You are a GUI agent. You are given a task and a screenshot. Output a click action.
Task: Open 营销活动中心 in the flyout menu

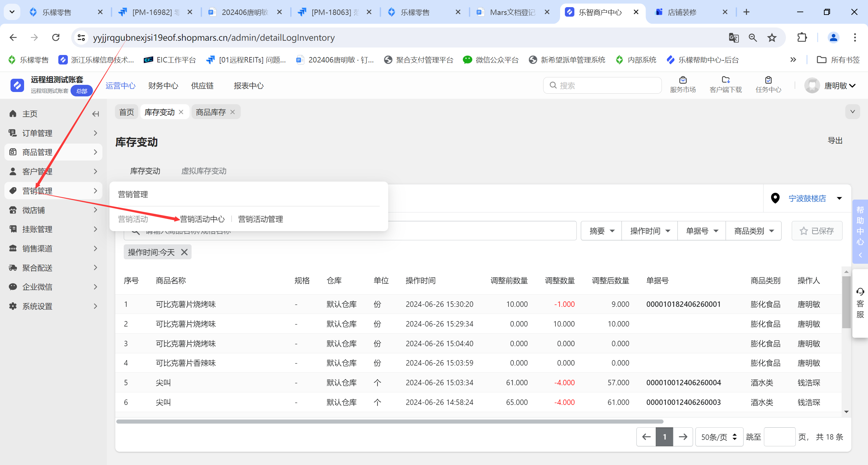pos(202,219)
